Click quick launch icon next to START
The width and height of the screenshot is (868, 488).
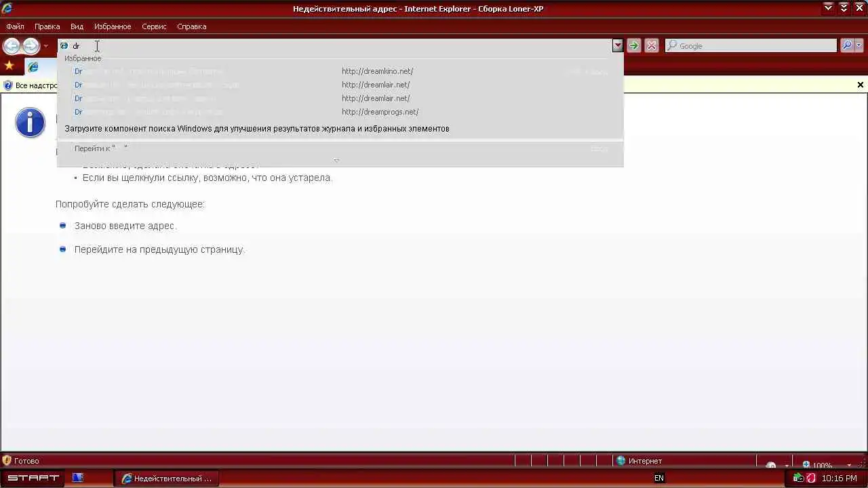click(77, 478)
